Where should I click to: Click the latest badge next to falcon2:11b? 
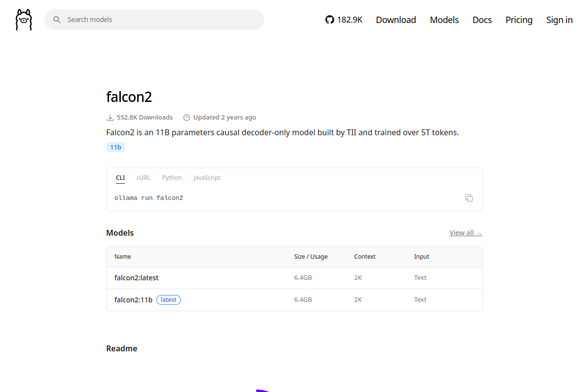coord(169,300)
